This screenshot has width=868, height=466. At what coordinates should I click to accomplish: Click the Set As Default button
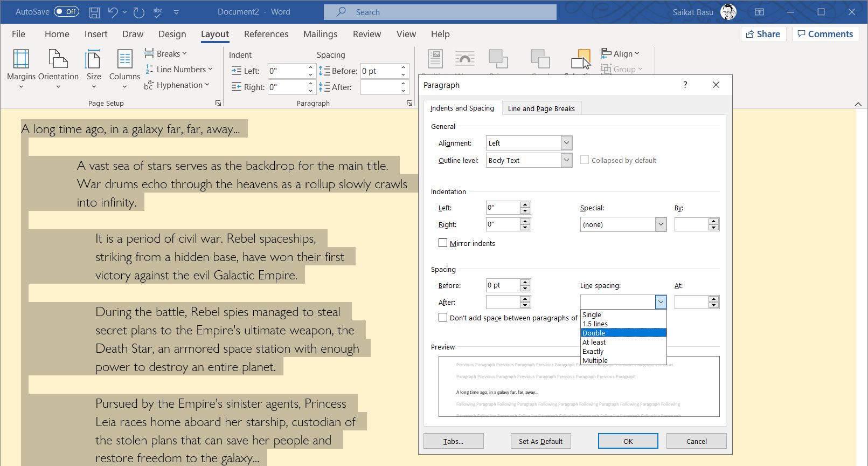click(540, 441)
